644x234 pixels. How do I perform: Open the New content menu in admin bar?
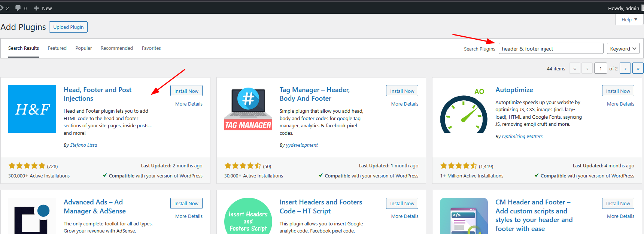[43, 8]
